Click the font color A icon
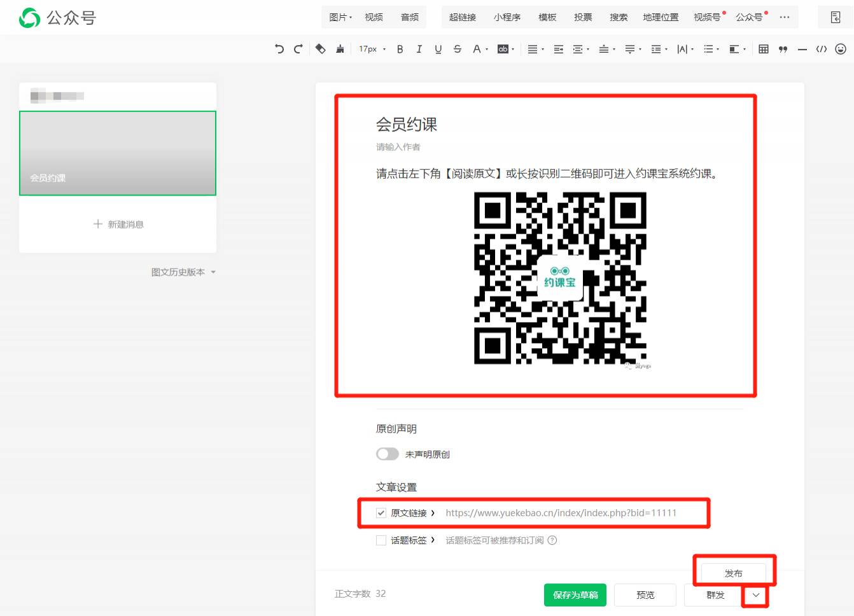This screenshot has width=854, height=616. click(477, 49)
